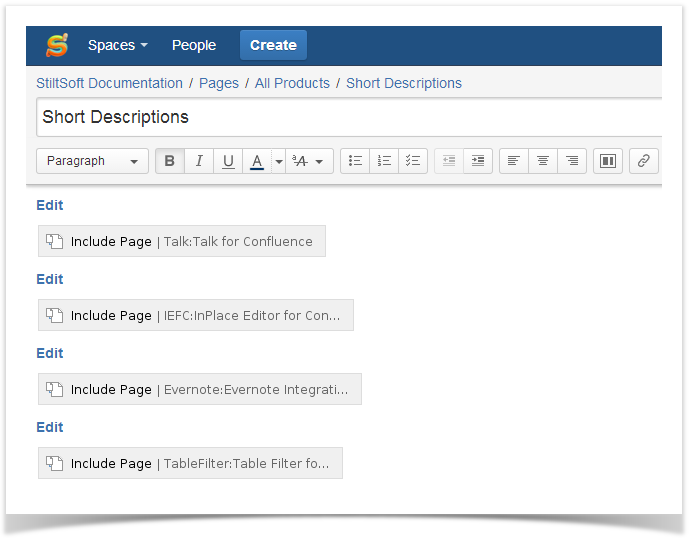Click Edit link above TableFilter macro

pyautogui.click(x=50, y=427)
